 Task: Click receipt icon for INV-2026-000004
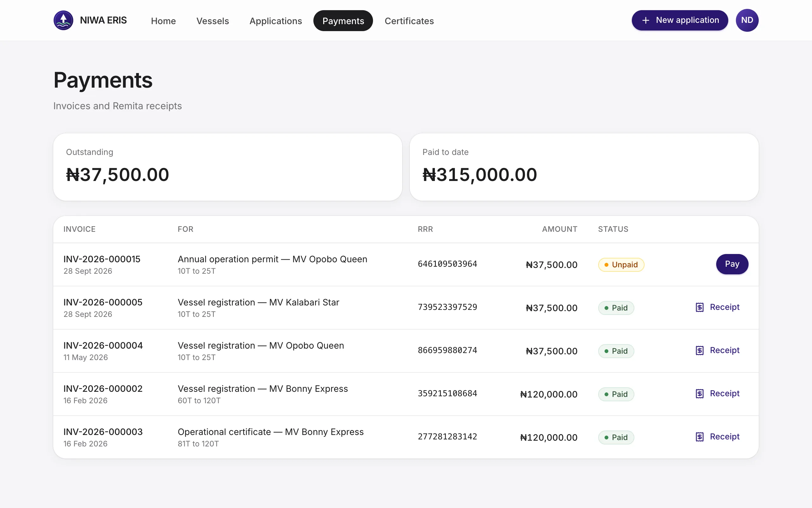click(700, 351)
